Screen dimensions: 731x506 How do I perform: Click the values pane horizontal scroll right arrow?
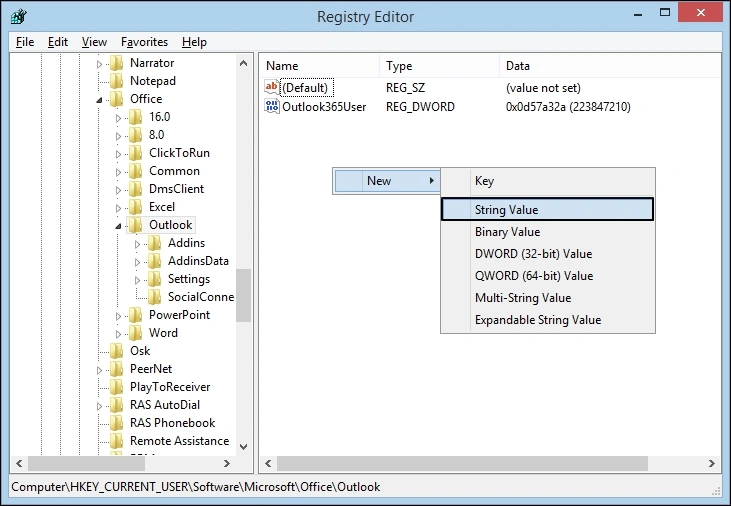click(711, 464)
